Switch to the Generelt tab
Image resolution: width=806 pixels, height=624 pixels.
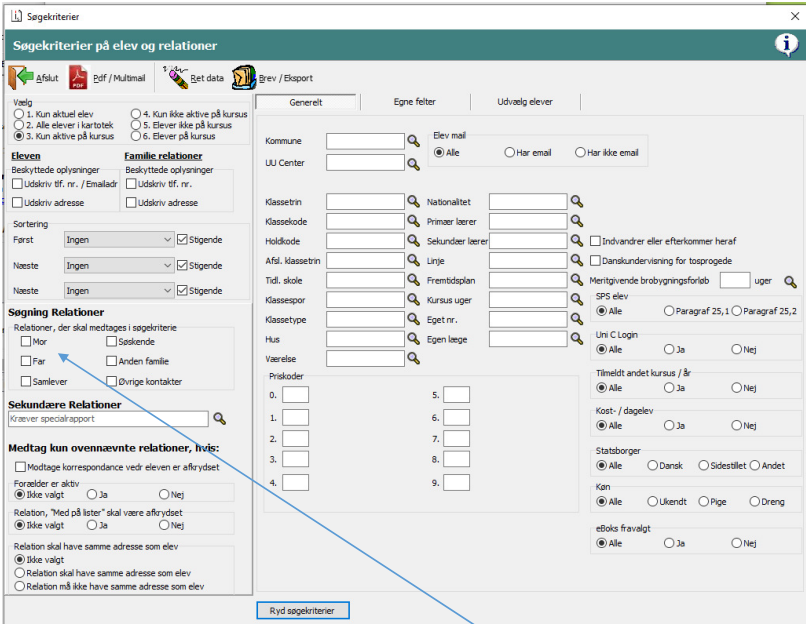306,102
